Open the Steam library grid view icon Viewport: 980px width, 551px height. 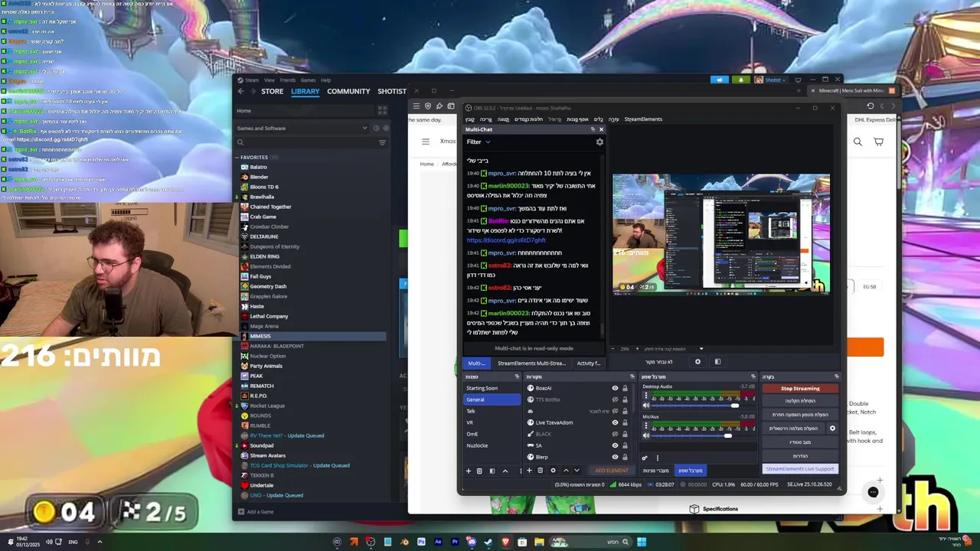click(382, 110)
